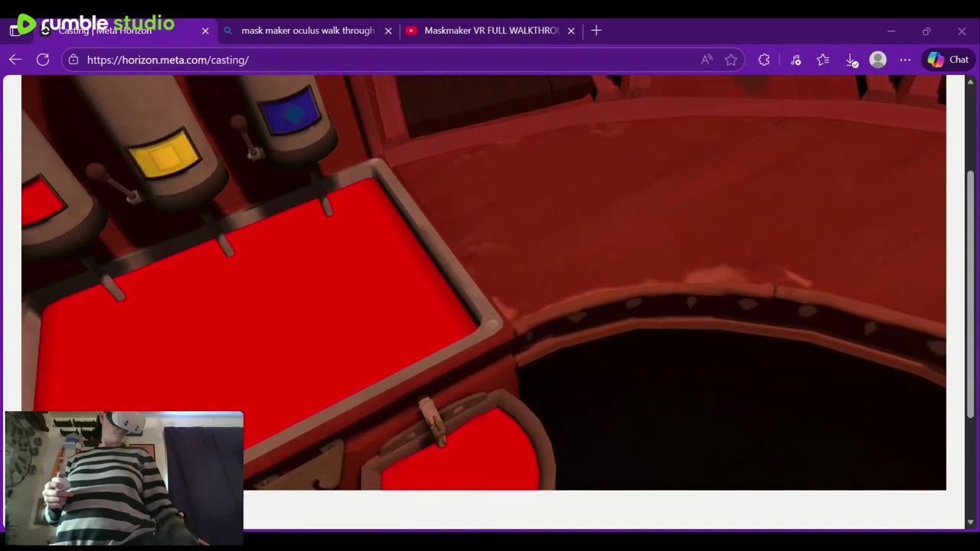980x551 pixels.
Task: Restore down the browser window
Action: 926,31
